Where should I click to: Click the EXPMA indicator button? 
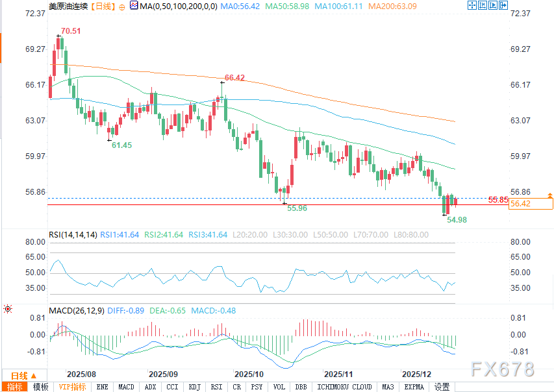414,387
